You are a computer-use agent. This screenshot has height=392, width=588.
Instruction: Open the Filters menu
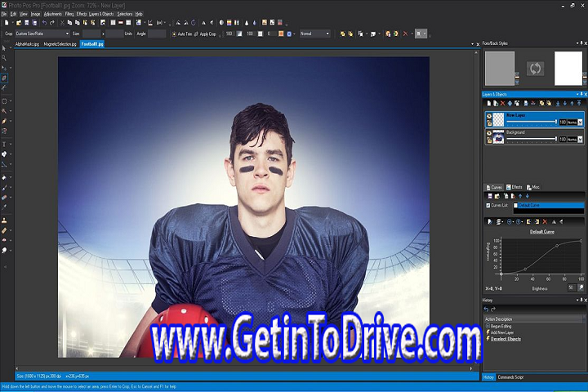(x=69, y=14)
